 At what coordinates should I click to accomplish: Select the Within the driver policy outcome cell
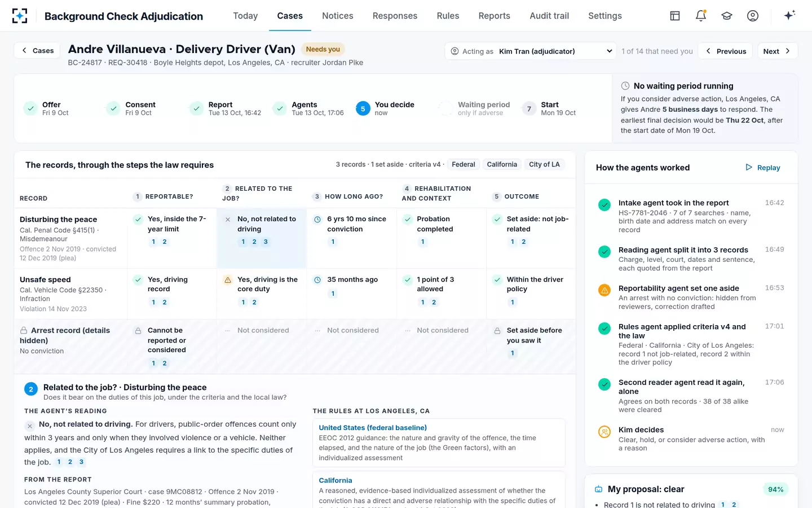click(x=531, y=294)
